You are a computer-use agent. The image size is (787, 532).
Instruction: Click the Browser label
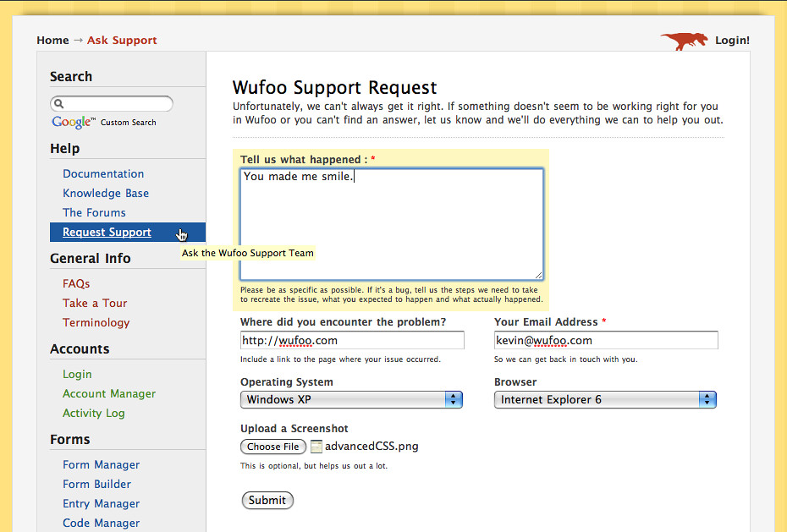coord(515,382)
